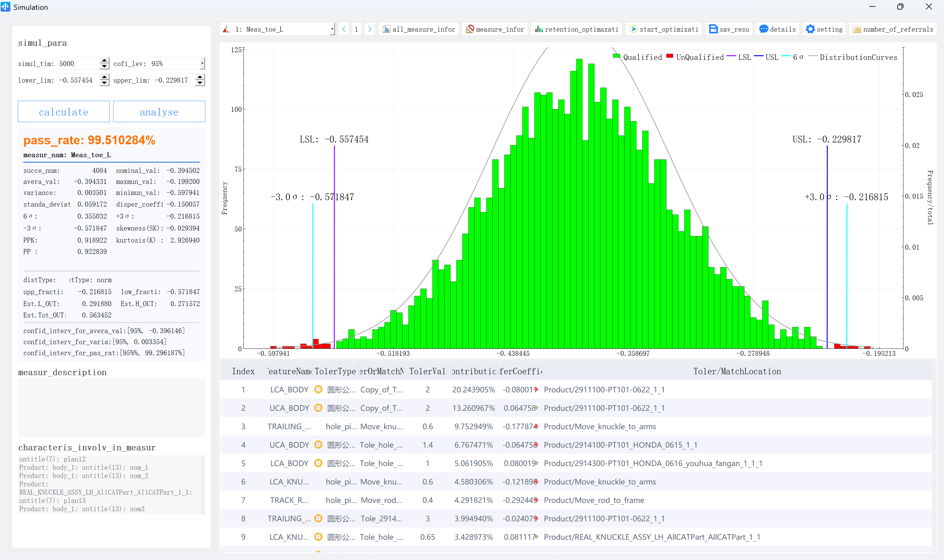Viewport: 944px width, 560px height.
Task: Increase simul_tim with the up stepper arrow
Action: pos(104,61)
